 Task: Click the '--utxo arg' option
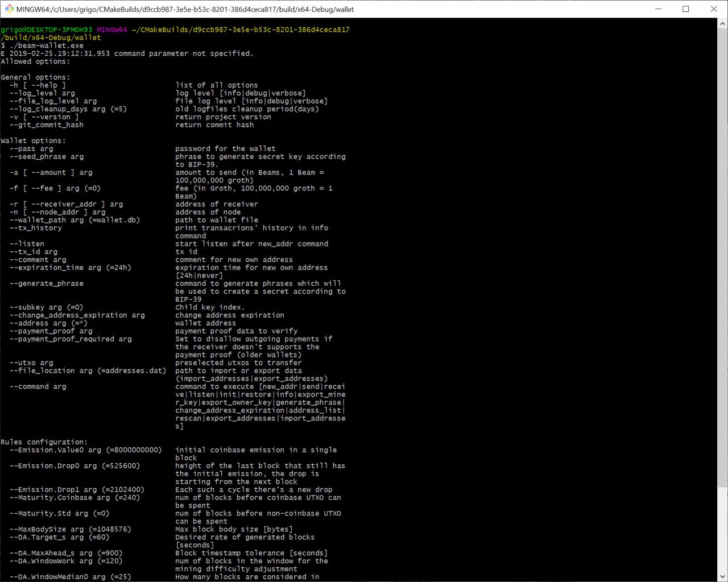point(31,364)
